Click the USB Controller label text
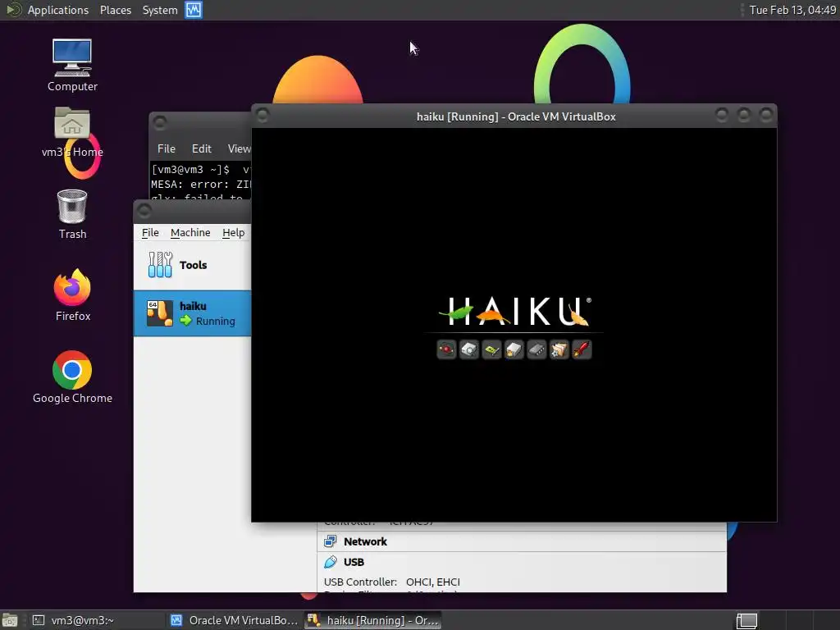Viewport: 840px width, 630px height. click(x=360, y=582)
